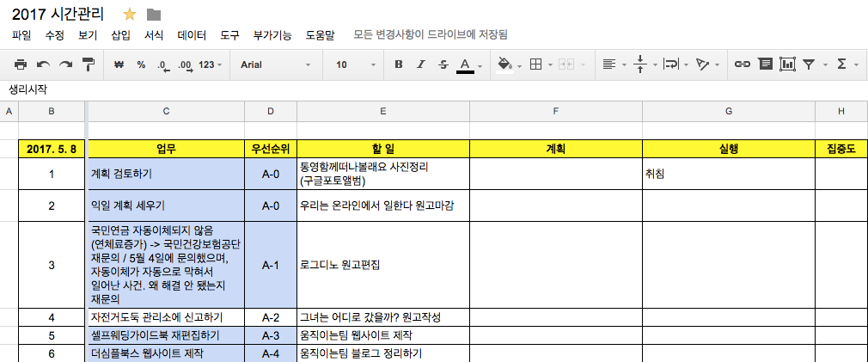868x362 pixels.
Task: Open the 데이터 menu
Action: [193, 35]
